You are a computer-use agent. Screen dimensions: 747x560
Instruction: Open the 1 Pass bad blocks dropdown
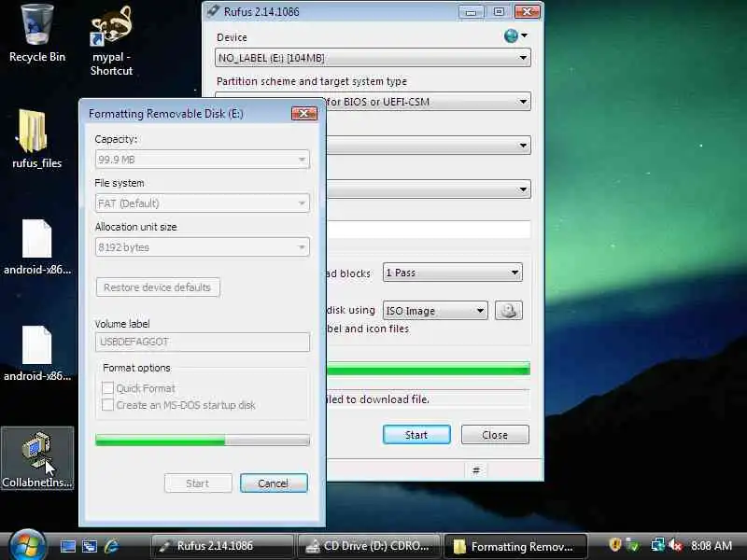pyautogui.click(x=452, y=273)
